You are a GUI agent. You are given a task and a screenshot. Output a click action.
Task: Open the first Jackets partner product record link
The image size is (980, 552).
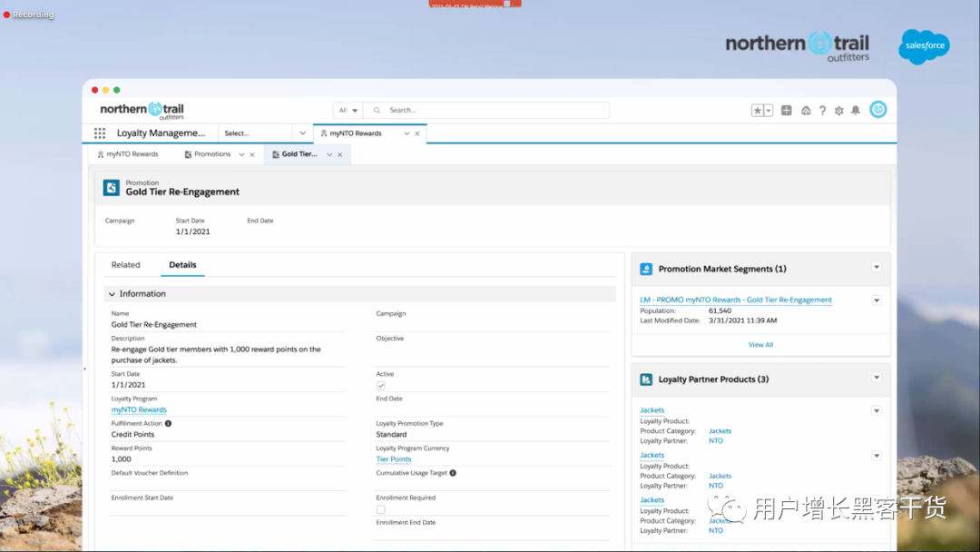click(x=652, y=410)
